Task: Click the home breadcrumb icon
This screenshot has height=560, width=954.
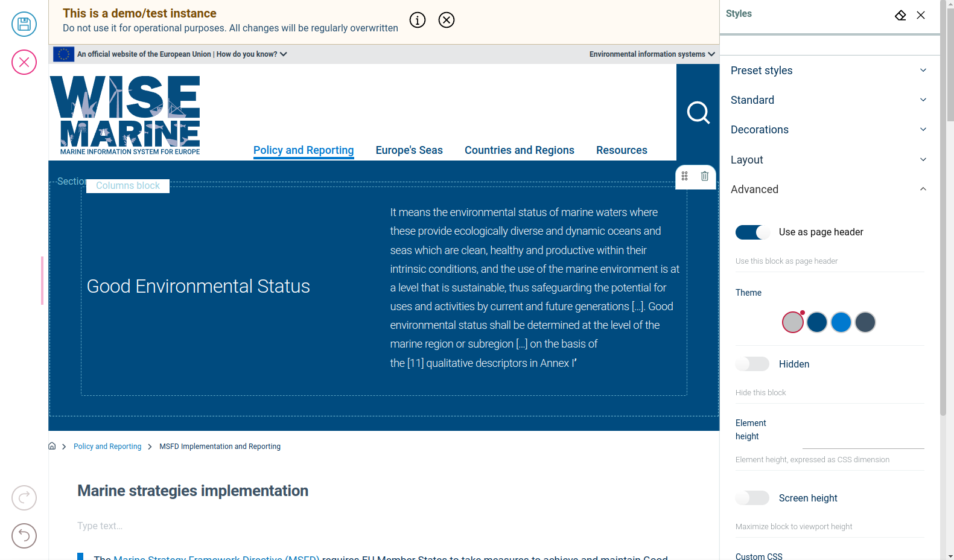Action: (x=52, y=446)
